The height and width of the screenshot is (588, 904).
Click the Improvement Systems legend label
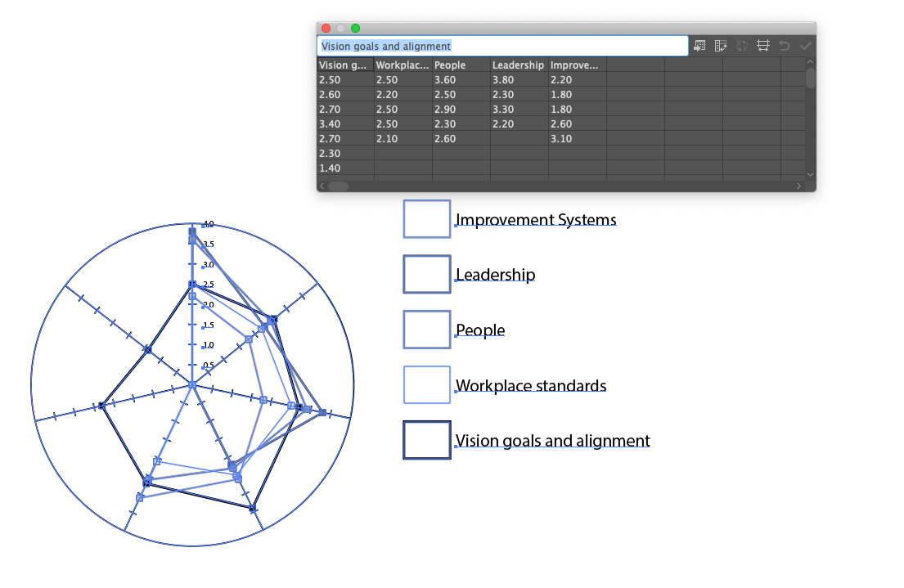536,220
